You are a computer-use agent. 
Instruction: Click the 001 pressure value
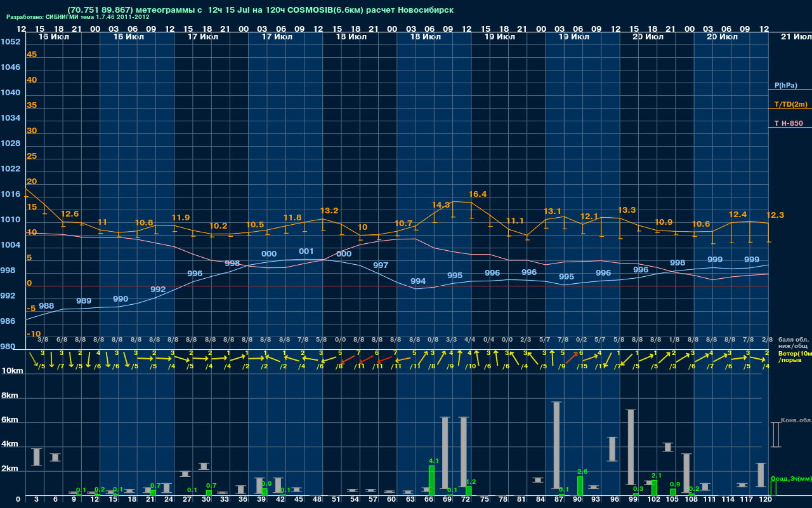tap(306, 252)
